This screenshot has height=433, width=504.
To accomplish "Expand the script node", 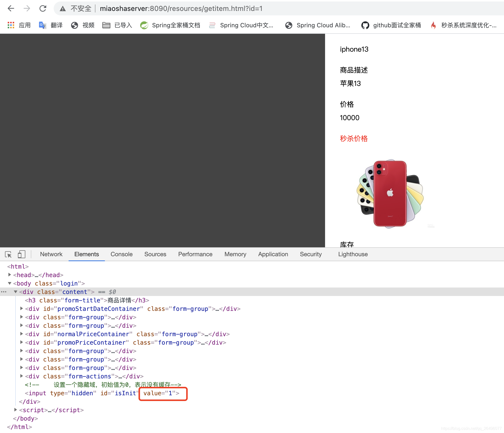I will 15,410.
